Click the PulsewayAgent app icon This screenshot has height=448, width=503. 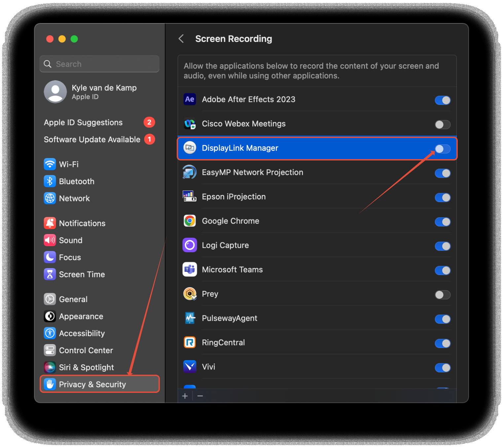pos(190,318)
